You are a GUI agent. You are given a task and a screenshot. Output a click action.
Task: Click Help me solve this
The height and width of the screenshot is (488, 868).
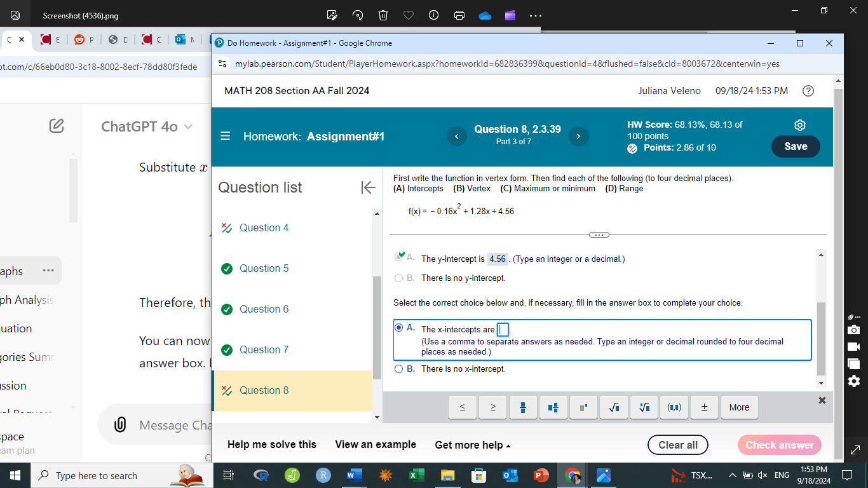point(272,445)
